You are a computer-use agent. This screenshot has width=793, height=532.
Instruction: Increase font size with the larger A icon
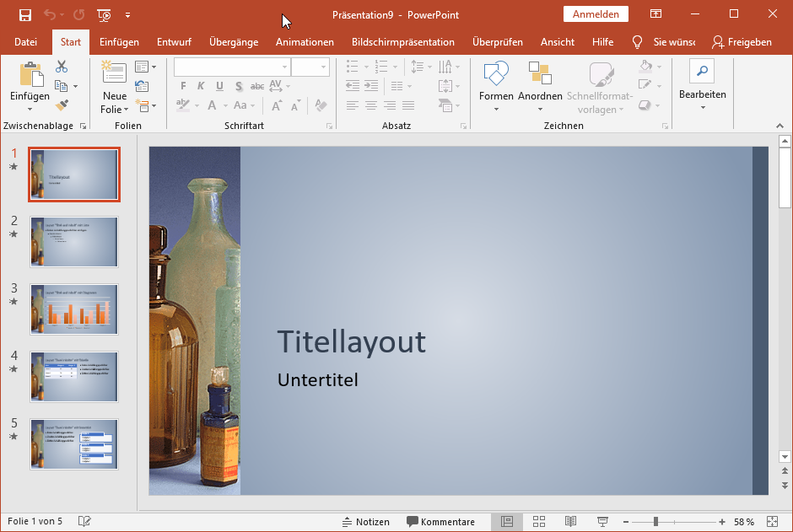(x=276, y=105)
